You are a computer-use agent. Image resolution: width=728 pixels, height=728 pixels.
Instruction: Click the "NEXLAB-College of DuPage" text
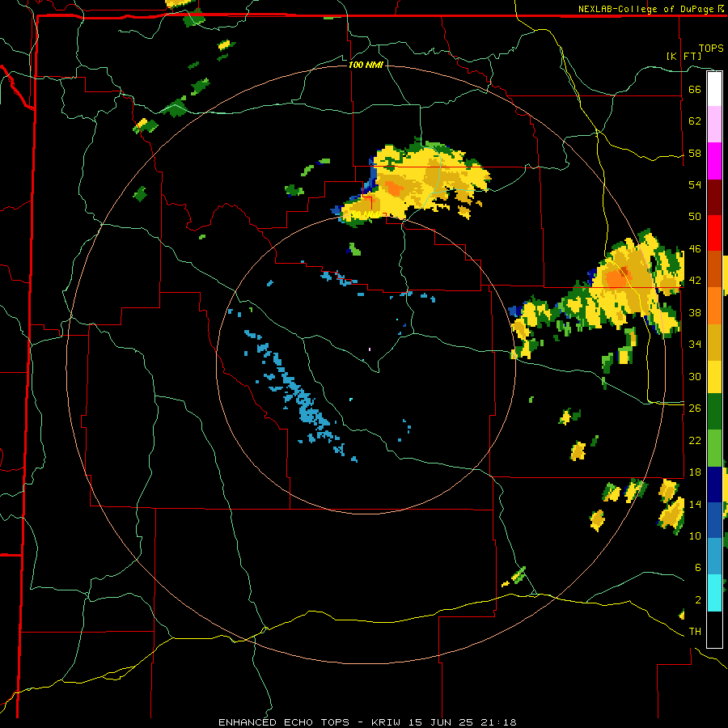645,9
